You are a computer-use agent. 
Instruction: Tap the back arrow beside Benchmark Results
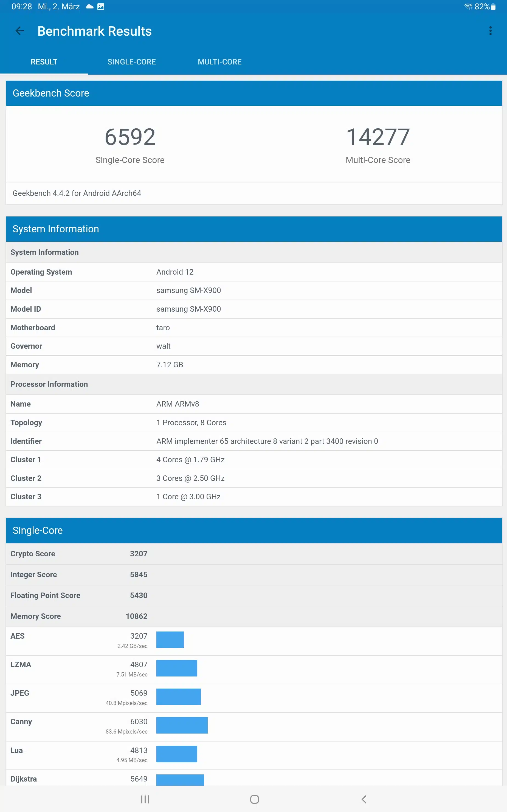(20, 31)
